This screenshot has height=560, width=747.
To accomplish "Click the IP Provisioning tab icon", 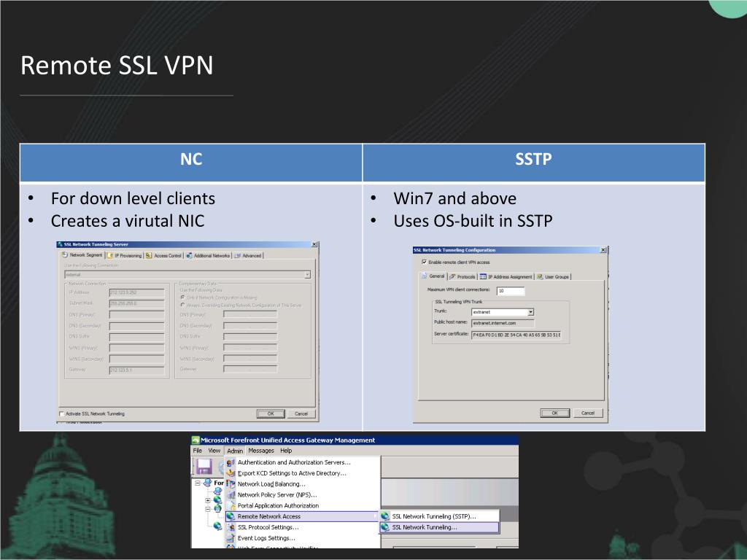I will point(110,256).
